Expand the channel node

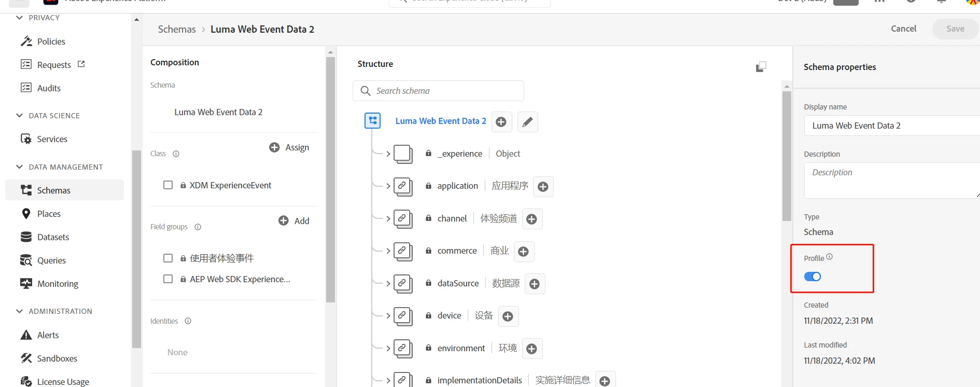point(388,218)
